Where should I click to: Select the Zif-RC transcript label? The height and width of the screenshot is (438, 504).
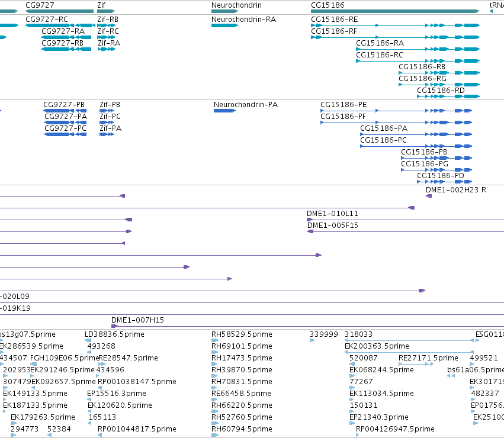(108, 31)
